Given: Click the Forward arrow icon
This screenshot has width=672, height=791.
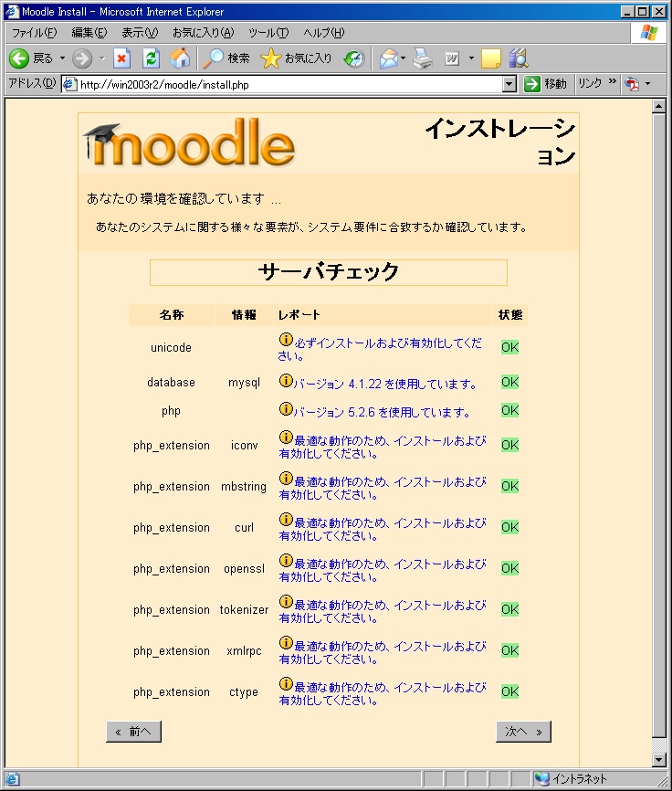Looking at the screenshot, I should click(x=82, y=58).
